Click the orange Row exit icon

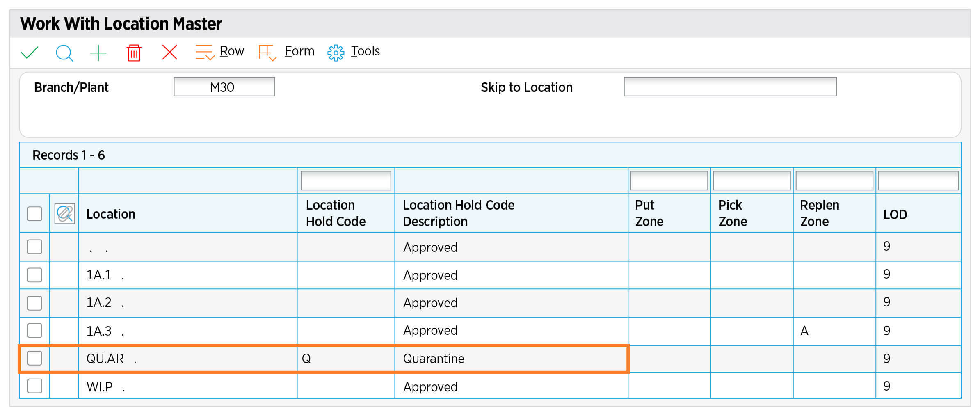coord(205,53)
